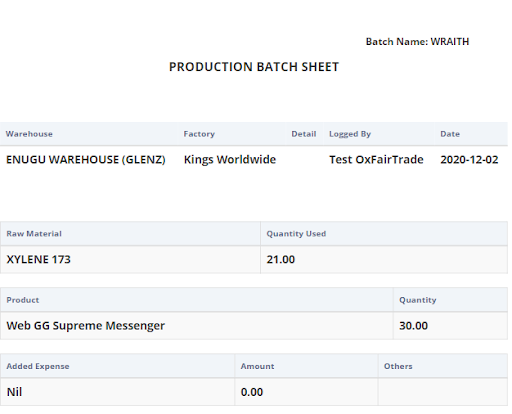Click the Product column header
The image size is (512, 414).
23,300
